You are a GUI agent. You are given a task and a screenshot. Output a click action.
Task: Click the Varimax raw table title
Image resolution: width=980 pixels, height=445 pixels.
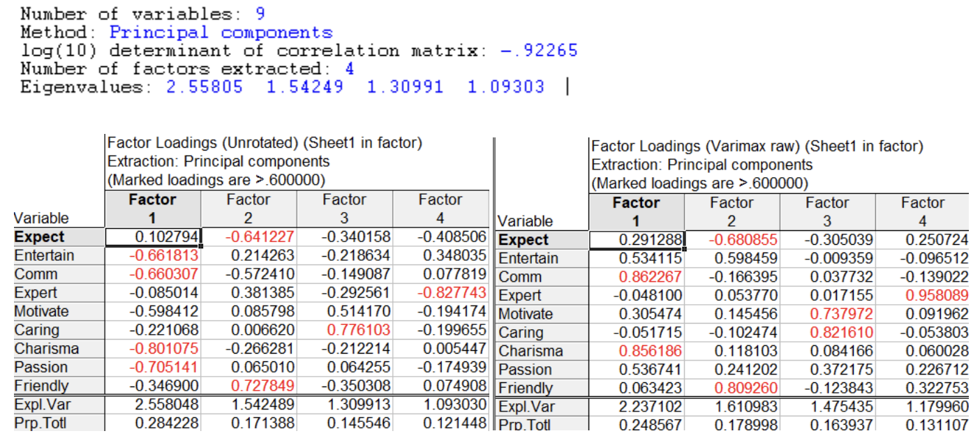tap(757, 146)
